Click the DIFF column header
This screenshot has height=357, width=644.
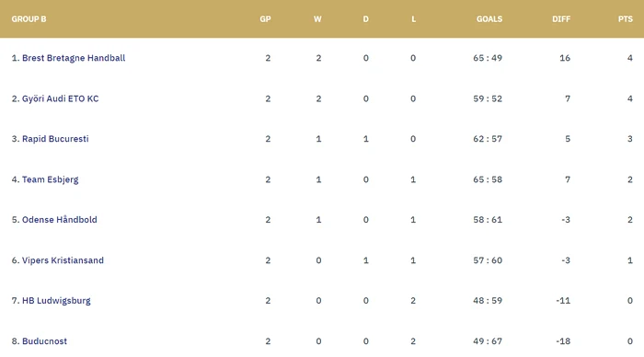pos(561,19)
